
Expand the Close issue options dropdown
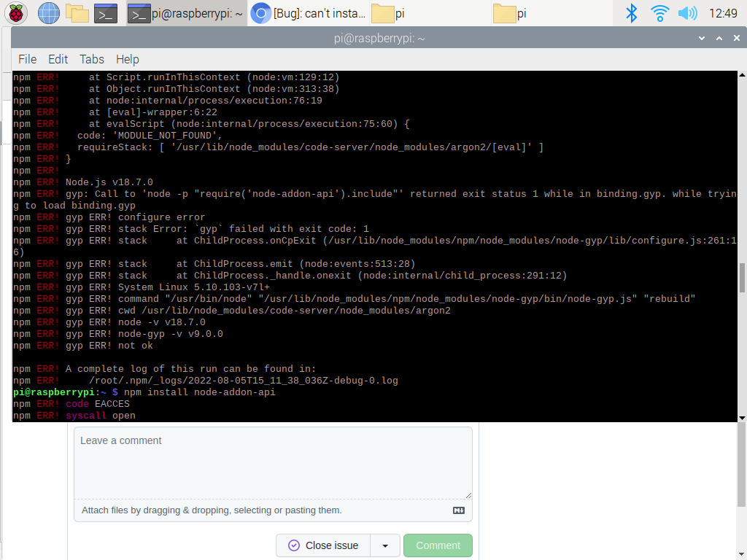coord(385,545)
